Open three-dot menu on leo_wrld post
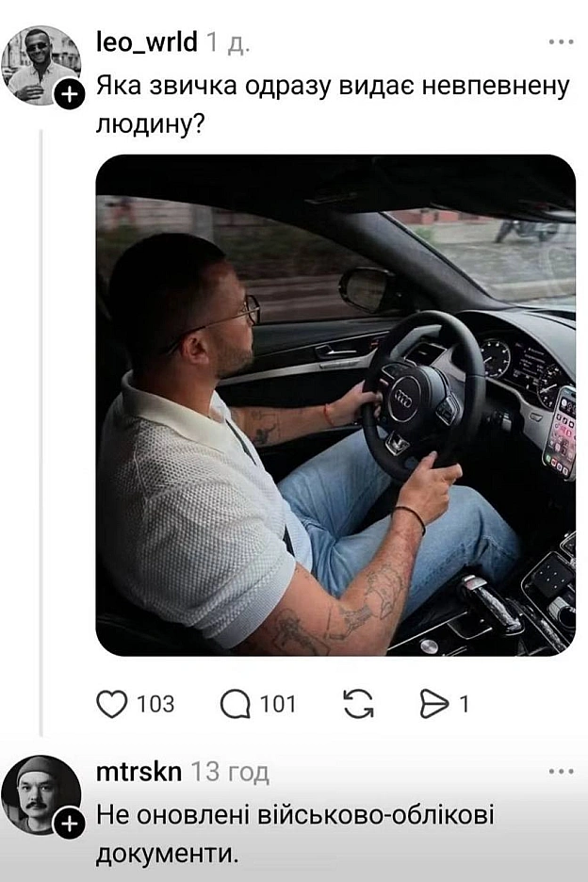588x882 pixels. (561, 42)
